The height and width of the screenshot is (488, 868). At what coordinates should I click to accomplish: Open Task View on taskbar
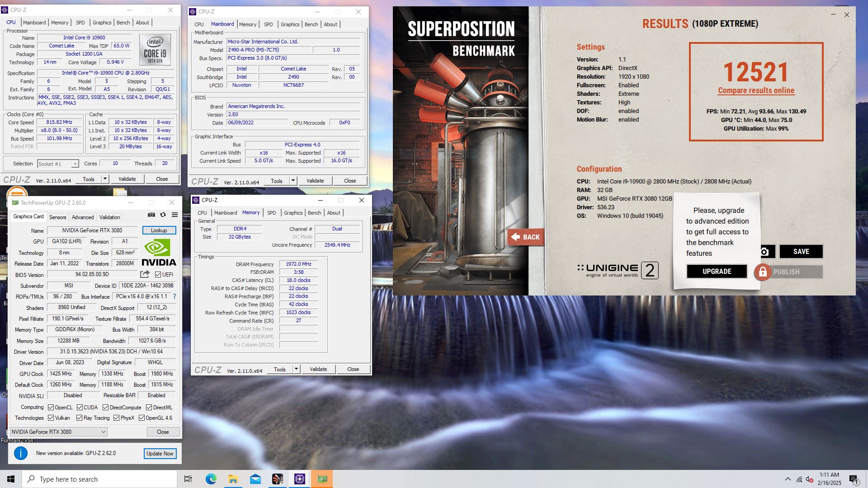click(188, 479)
